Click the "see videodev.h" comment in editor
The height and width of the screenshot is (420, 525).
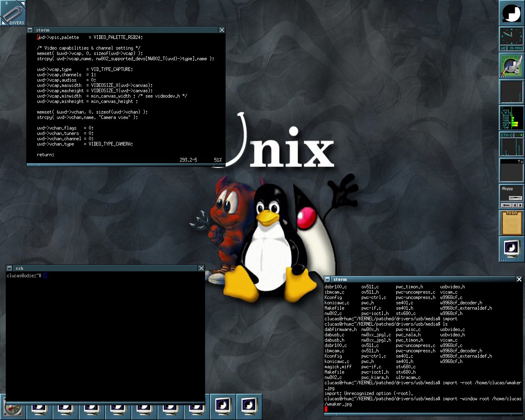click(162, 96)
